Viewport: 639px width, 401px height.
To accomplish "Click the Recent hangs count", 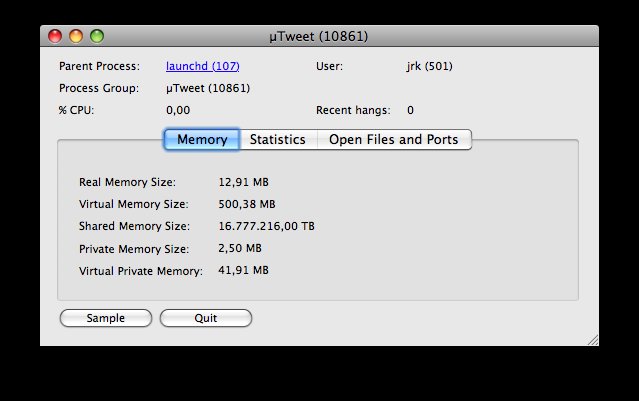I will point(410,110).
